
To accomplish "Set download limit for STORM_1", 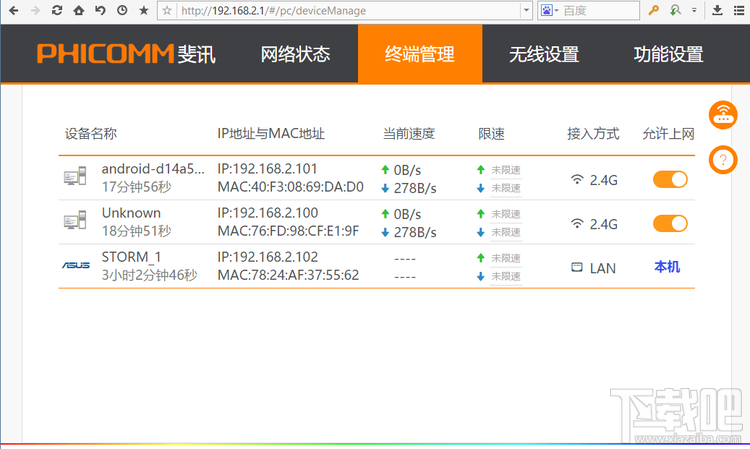I will click(506, 276).
